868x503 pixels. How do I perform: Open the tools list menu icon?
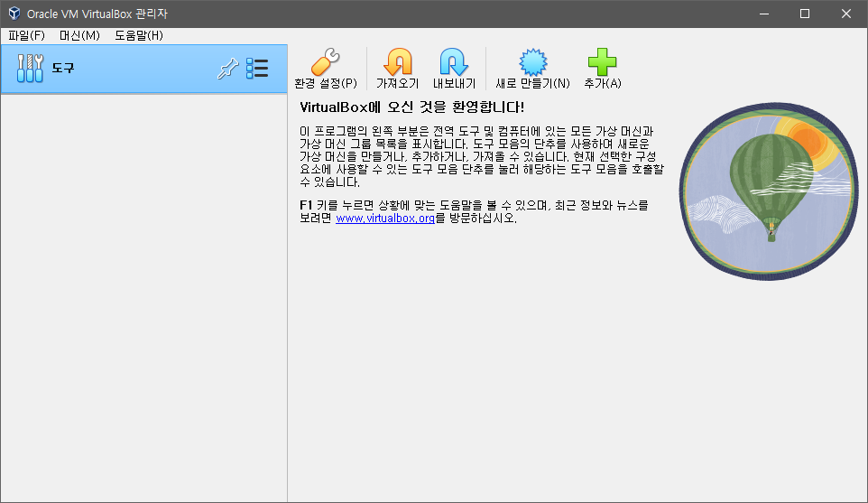click(257, 68)
